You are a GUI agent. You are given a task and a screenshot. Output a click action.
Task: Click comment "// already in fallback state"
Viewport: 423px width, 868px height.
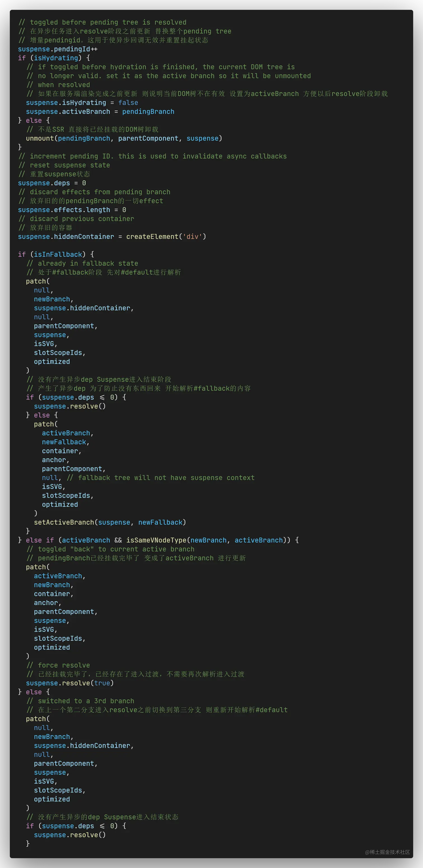pos(82,263)
